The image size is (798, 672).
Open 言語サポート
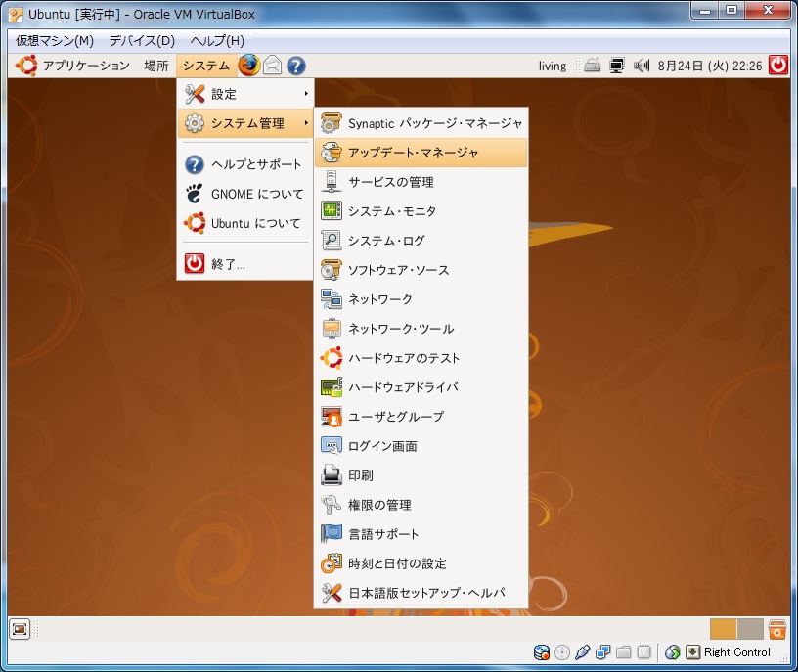421,534
